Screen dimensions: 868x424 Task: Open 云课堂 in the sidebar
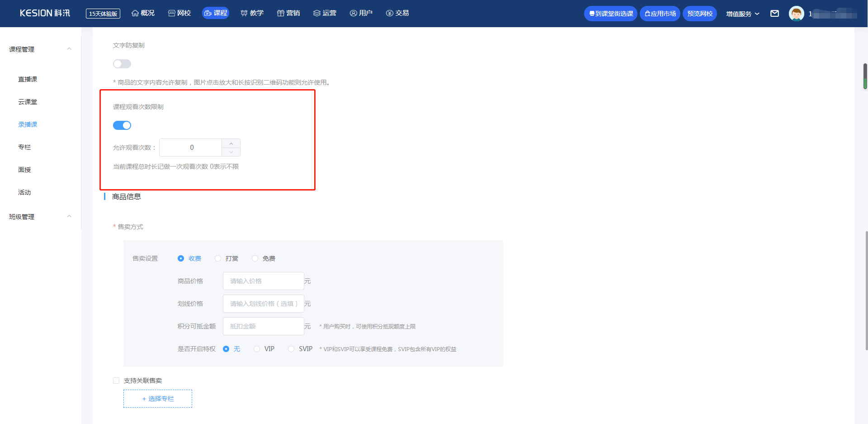(28, 102)
